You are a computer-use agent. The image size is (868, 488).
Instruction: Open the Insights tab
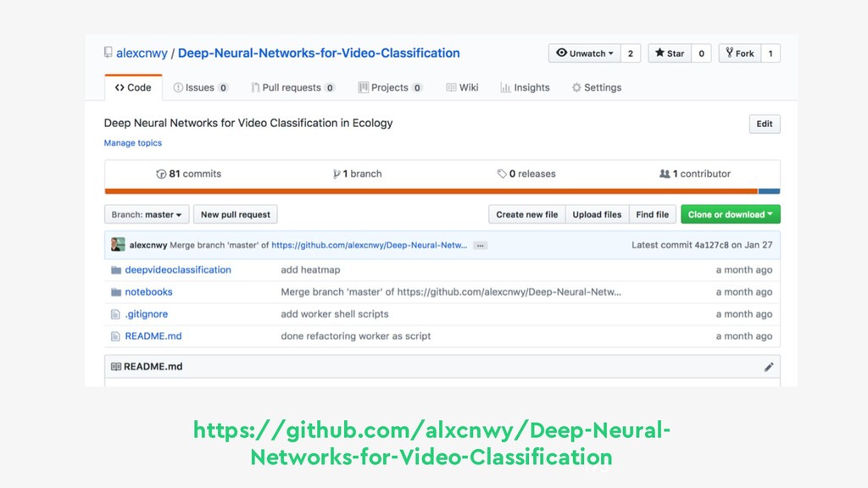[x=525, y=87]
